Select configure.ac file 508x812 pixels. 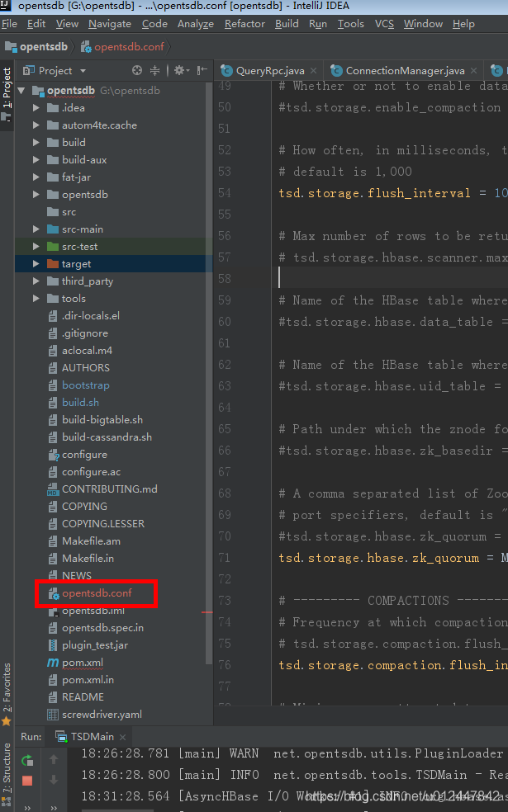click(x=91, y=472)
